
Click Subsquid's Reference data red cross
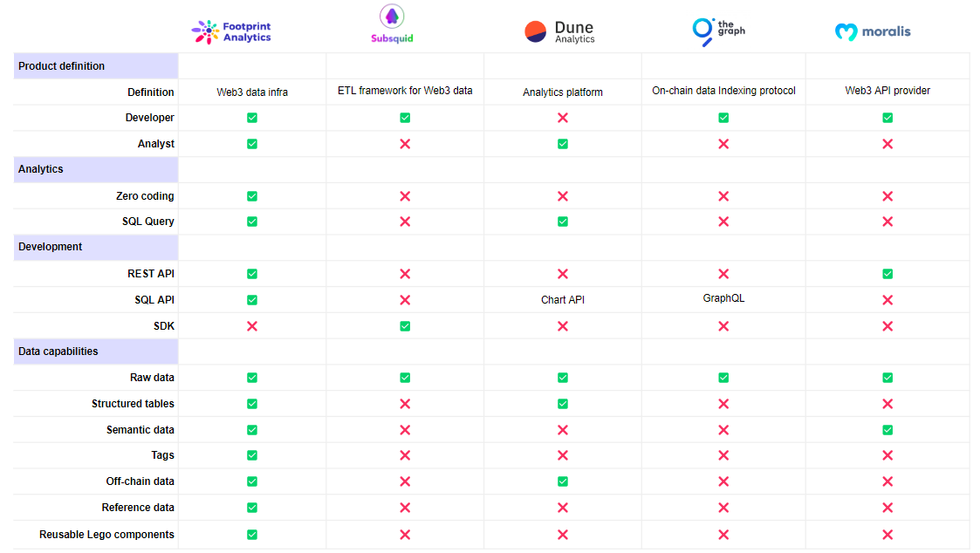coord(405,508)
